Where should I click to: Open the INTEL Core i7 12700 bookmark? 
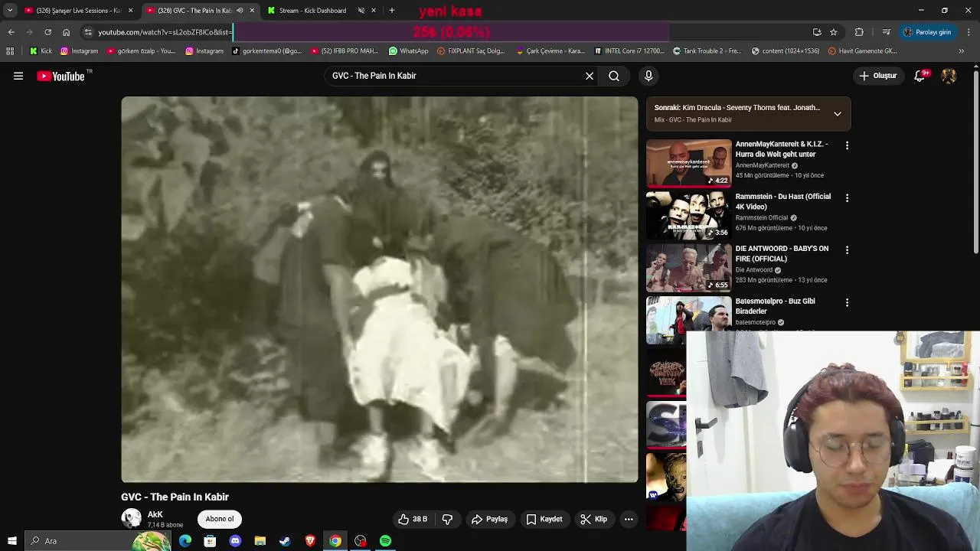tap(629, 51)
